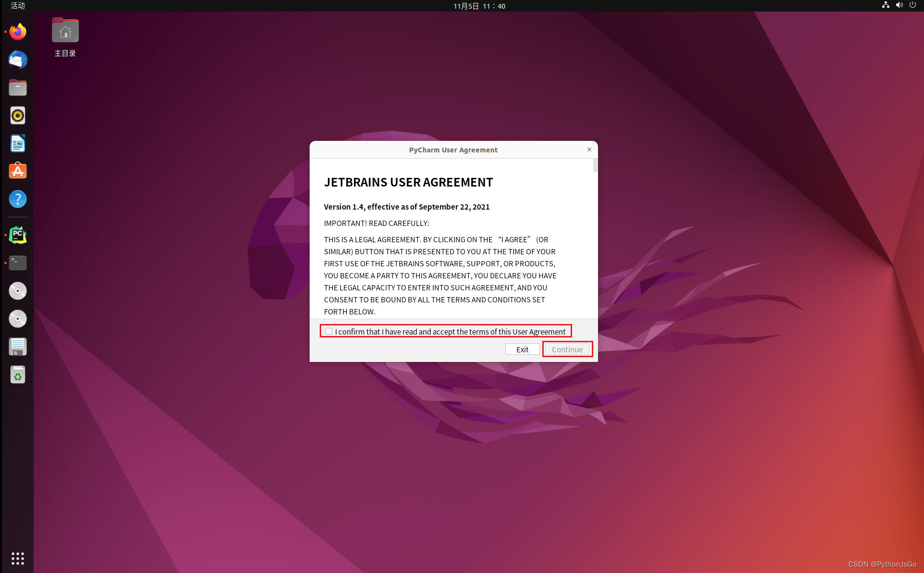
Task: Launch LibreOffice Writer from the dock
Action: pos(18,144)
